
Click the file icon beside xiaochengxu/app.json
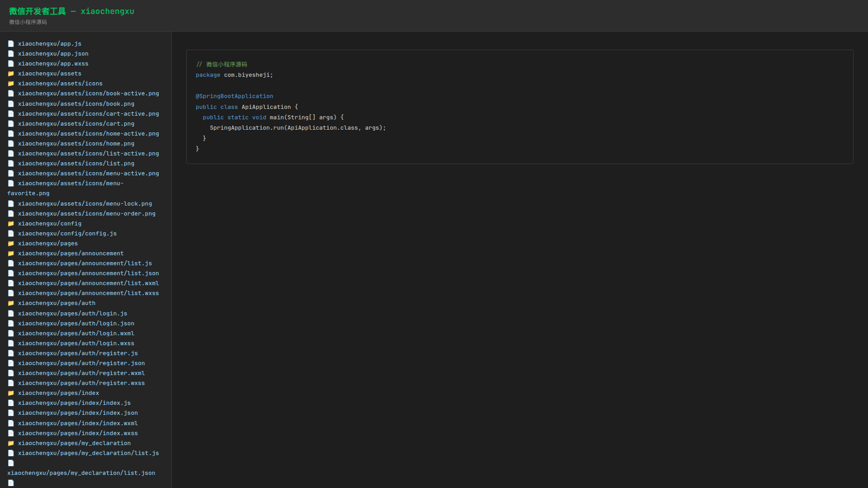pyautogui.click(x=11, y=54)
